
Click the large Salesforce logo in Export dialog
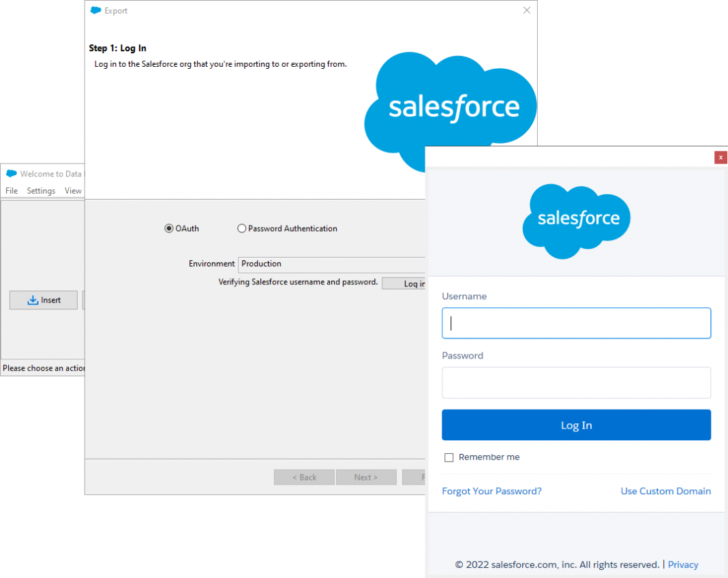tap(451, 109)
